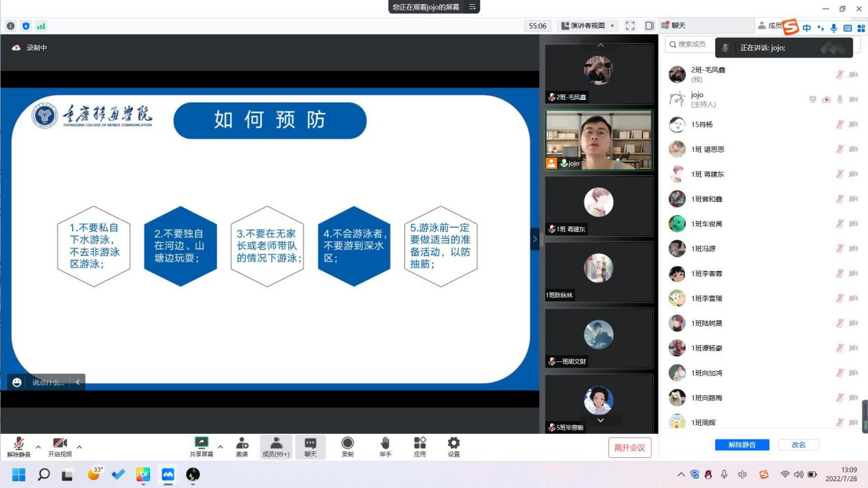Open meeting Settings (设置) gear
Viewport: 868px width, 488px height.
pyautogui.click(x=454, y=444)
